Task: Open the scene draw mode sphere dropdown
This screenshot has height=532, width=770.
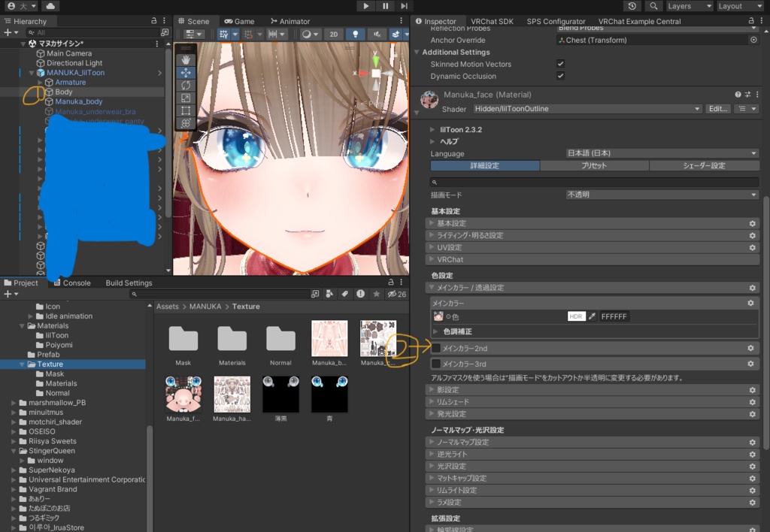Action: 310,35
